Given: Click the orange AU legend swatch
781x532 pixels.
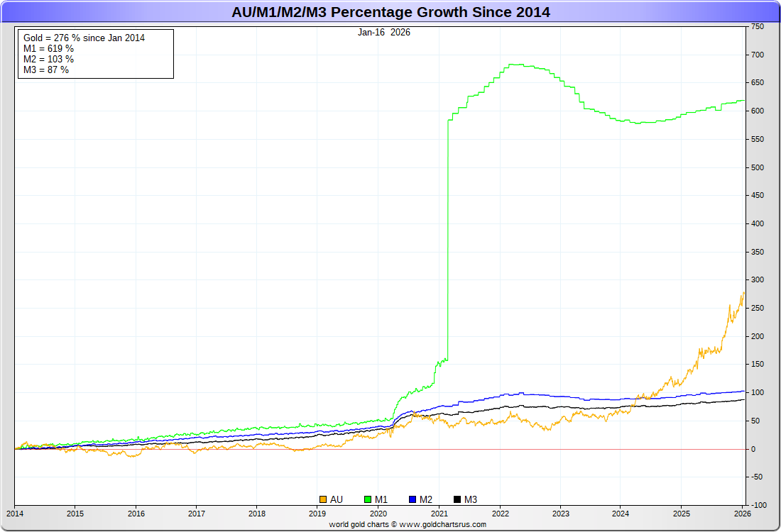Looking at the screenshot, I should coord(323,499).
